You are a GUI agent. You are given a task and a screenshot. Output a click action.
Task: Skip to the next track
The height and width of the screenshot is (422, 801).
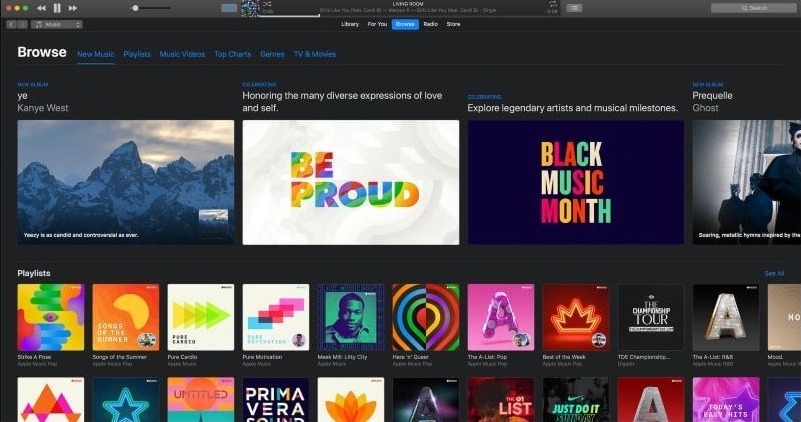pyautogui.click(x=73, y=8)
